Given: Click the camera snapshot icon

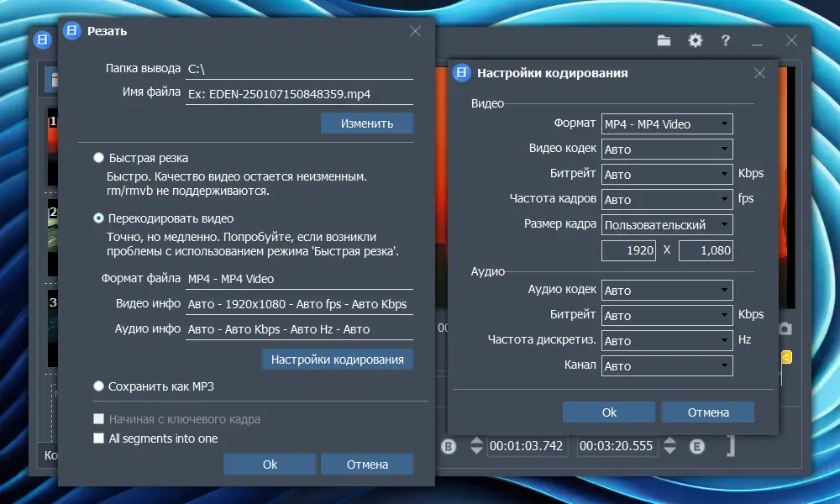Looking at the screenshot, I should click(x=785, y=328).
